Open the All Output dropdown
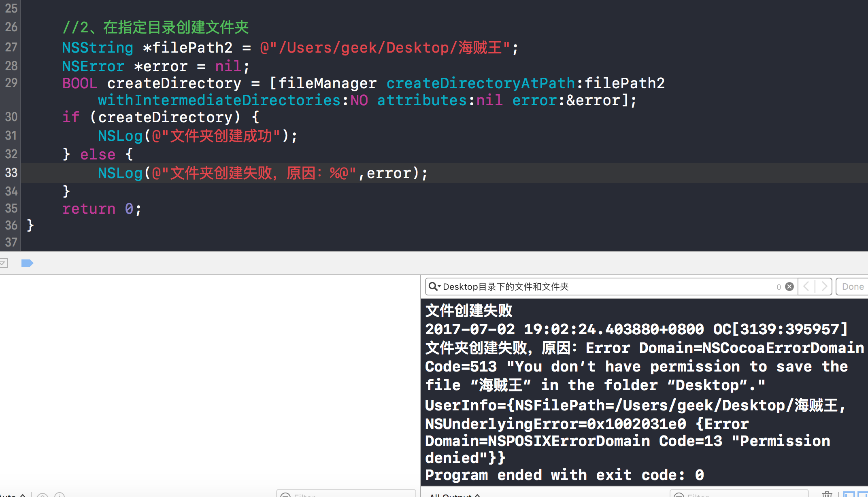The height and width of the screenshot is (497, 868). click(455, 495)
